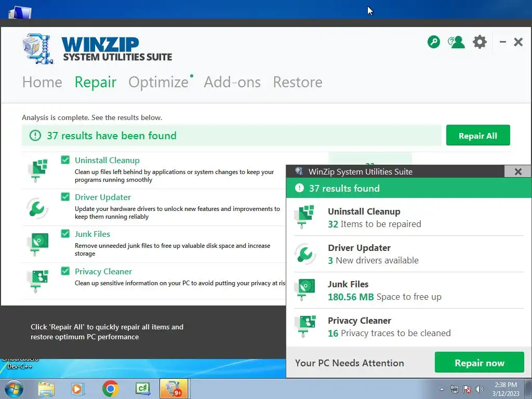Screen dimensions: 532x399
Task: Click the alert icon beside 37 results found
Action: coord(299,188)
